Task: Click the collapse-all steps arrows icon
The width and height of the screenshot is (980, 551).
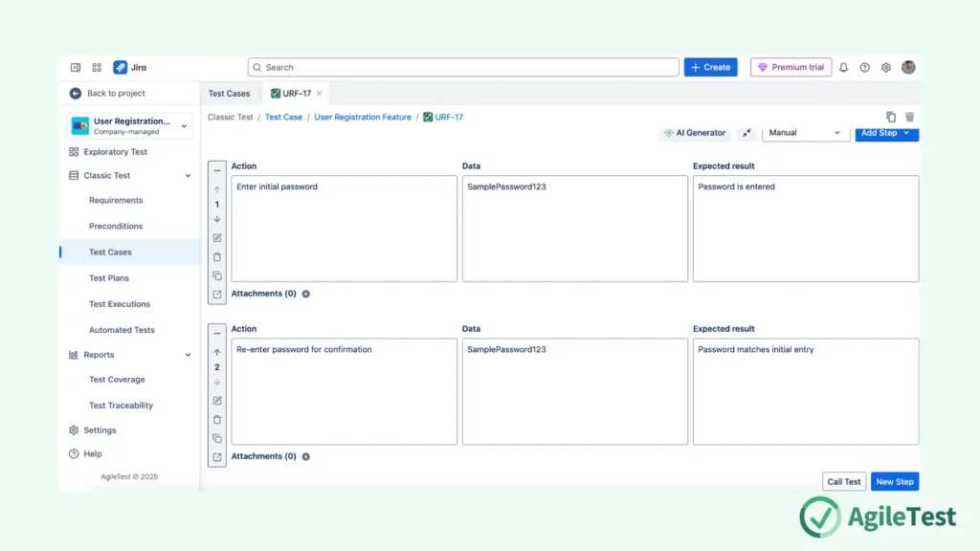Action: pyautogui.click(x=746, y=133)
